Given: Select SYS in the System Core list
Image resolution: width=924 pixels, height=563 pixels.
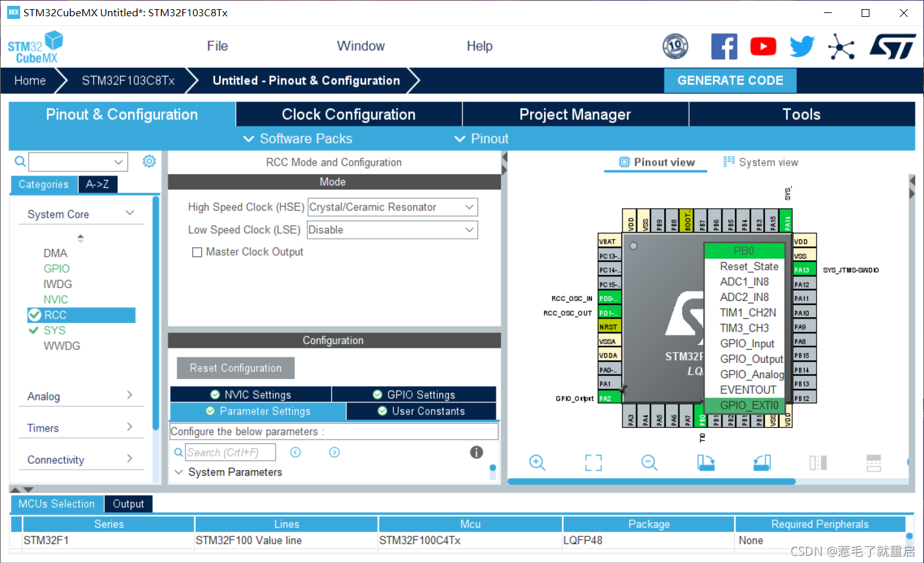Looking at the screenshot, I should coord(55,330).
